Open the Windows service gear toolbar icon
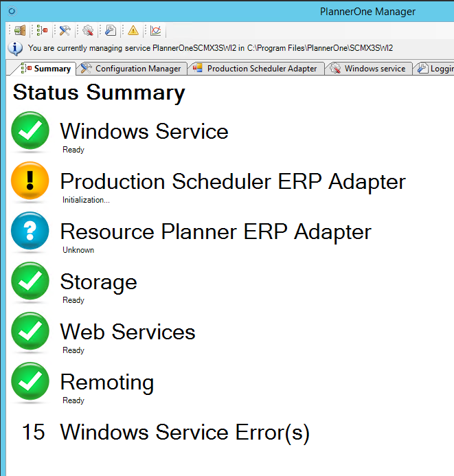The height and width of the screenshot is (476, 454). point(88,30)
